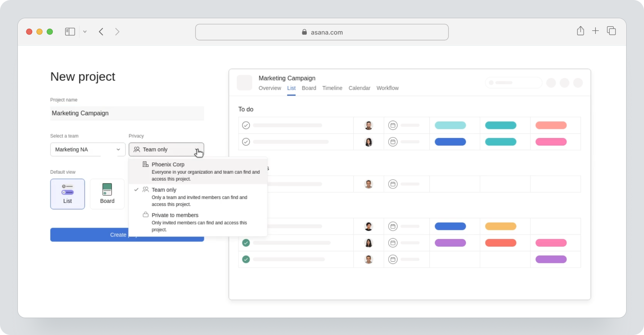
Task: Click the organization building icon beside Phoenix Corp
Action: click(x=144, y=164)
